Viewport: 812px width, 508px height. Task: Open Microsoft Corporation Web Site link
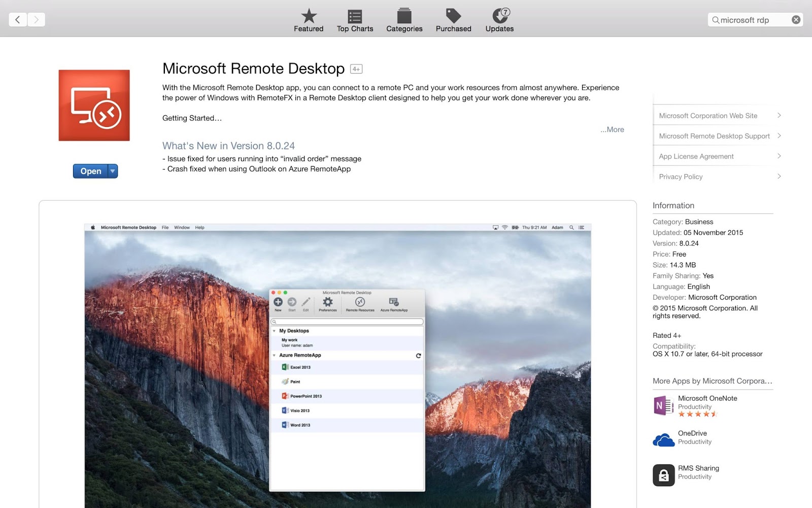708,116
